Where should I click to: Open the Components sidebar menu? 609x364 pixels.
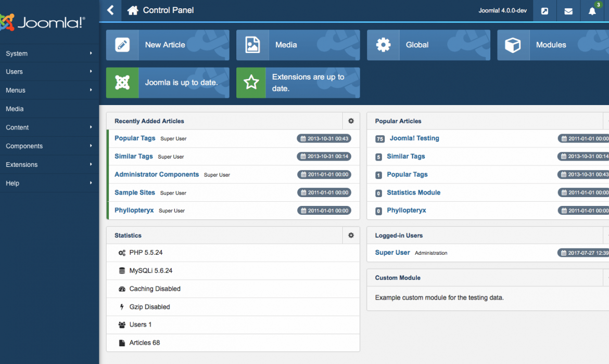pyautogui.click(x=49, y=146)
